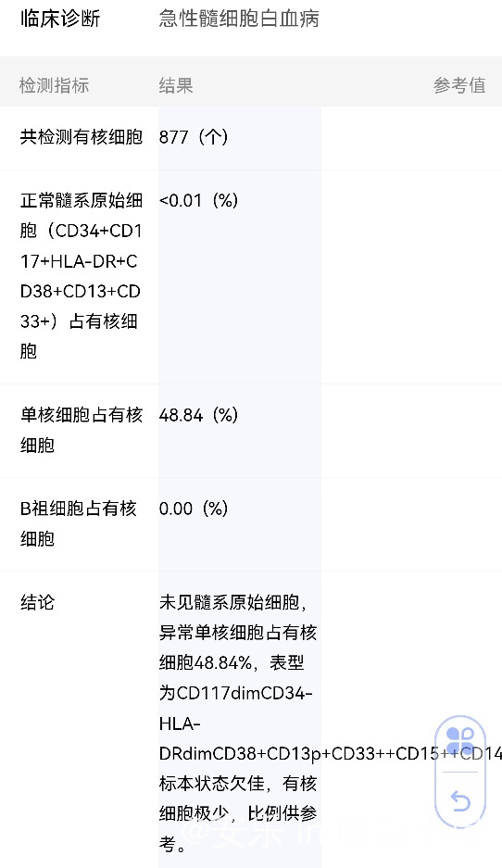502x868 pixels.
Task: Tap the 临床诊断 label
Action: coord(60,19)
